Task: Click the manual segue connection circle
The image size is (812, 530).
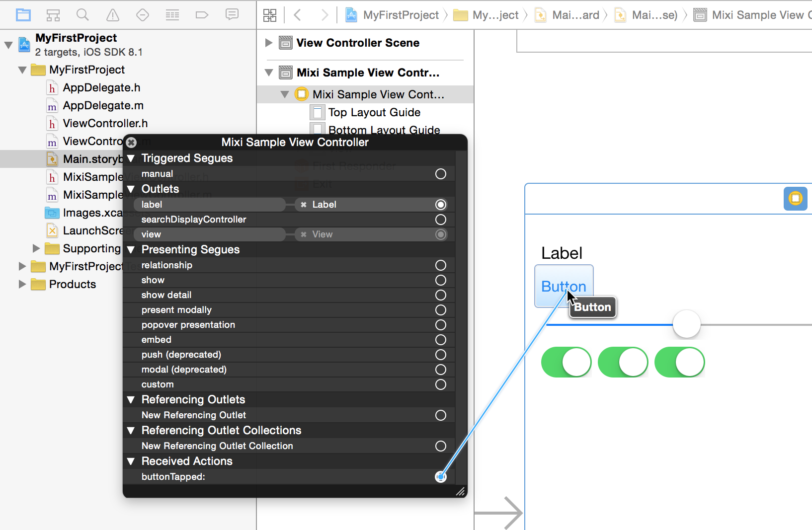Action: click(x=441, y=174)
